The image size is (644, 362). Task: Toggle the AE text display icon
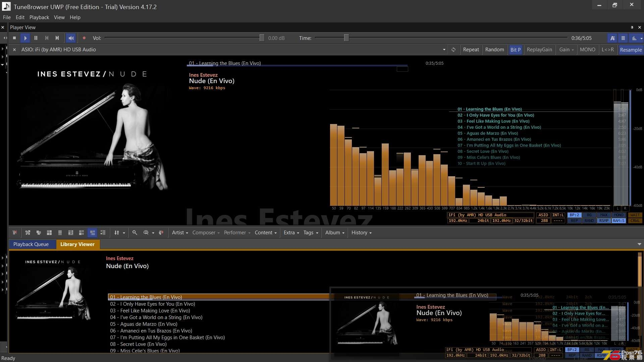pos(612,38)
